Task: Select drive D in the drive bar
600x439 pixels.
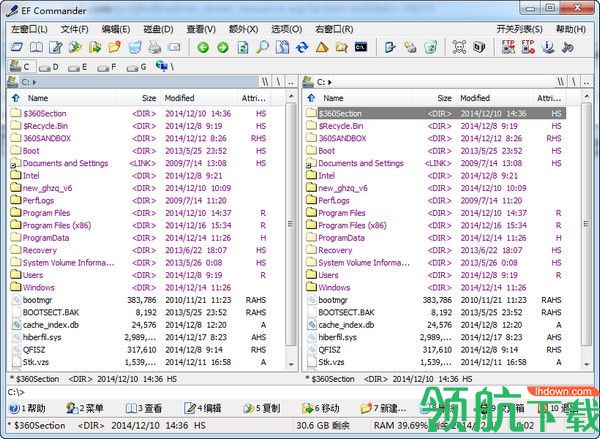Action: point(49,67)
